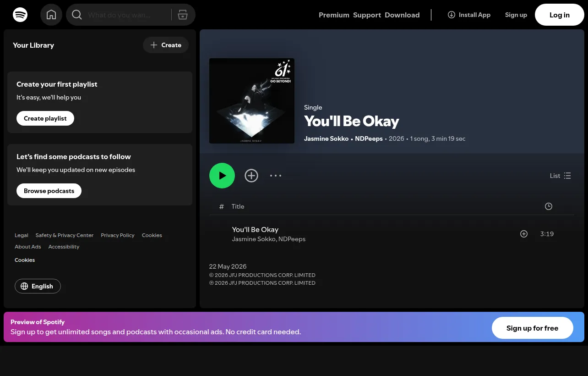
Task: Click the 3:19 track duration
Action: click(547, 234)
